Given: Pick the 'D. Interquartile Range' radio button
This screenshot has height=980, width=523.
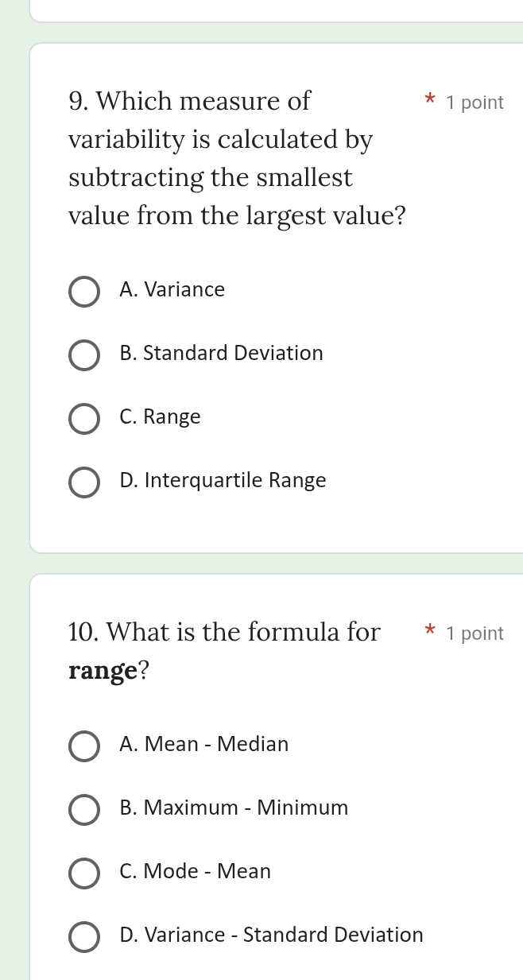Looking at the screenshot, I should (x=84, y=482).
